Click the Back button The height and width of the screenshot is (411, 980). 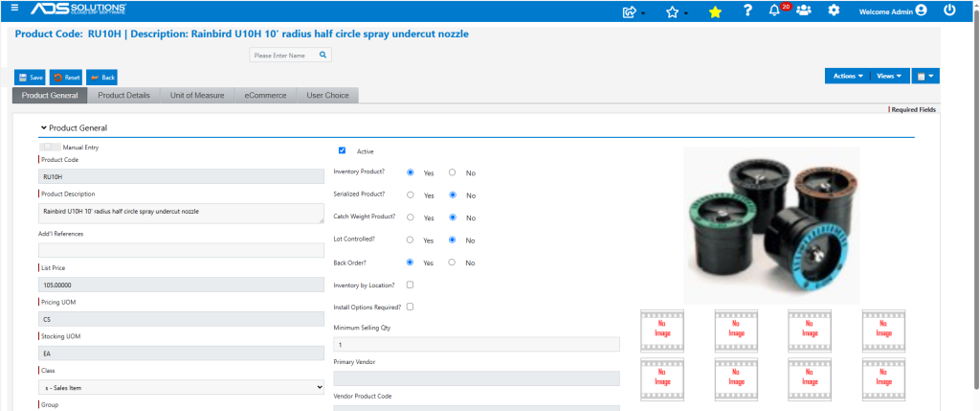point(101,78)
